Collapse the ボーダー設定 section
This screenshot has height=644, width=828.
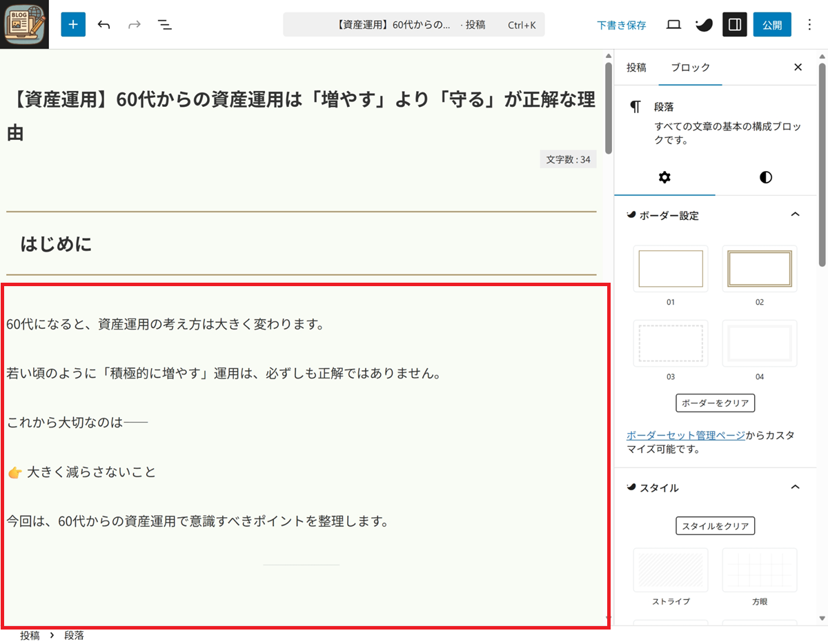coord(795,215)
